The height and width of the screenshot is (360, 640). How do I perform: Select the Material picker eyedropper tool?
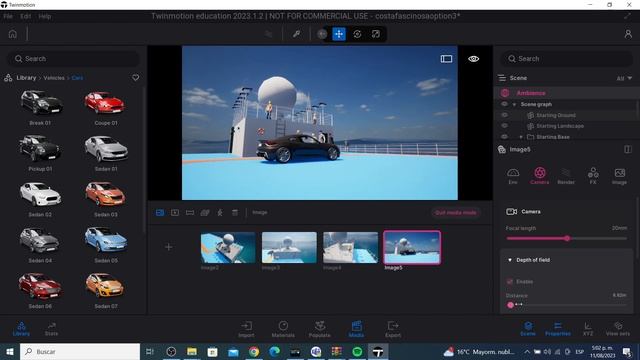tap(297, 34)
